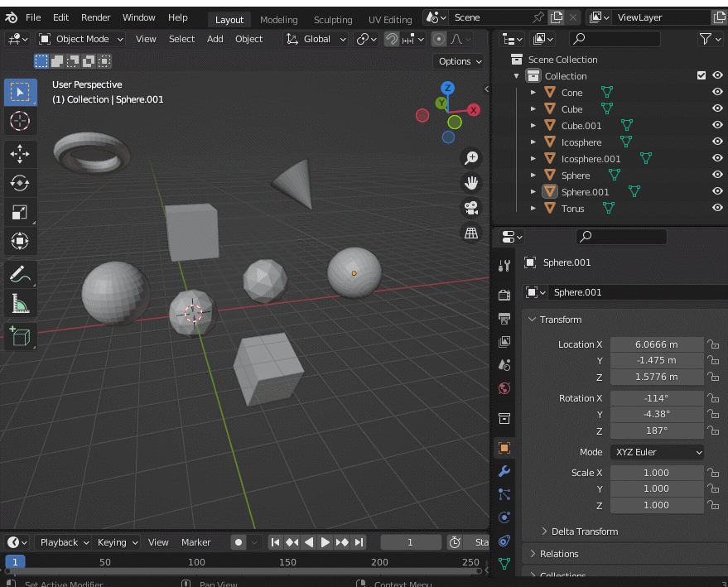Open the Render menu
Image resolution: width=728 pixels, height=587 pixels.
(x=95, y=17)
